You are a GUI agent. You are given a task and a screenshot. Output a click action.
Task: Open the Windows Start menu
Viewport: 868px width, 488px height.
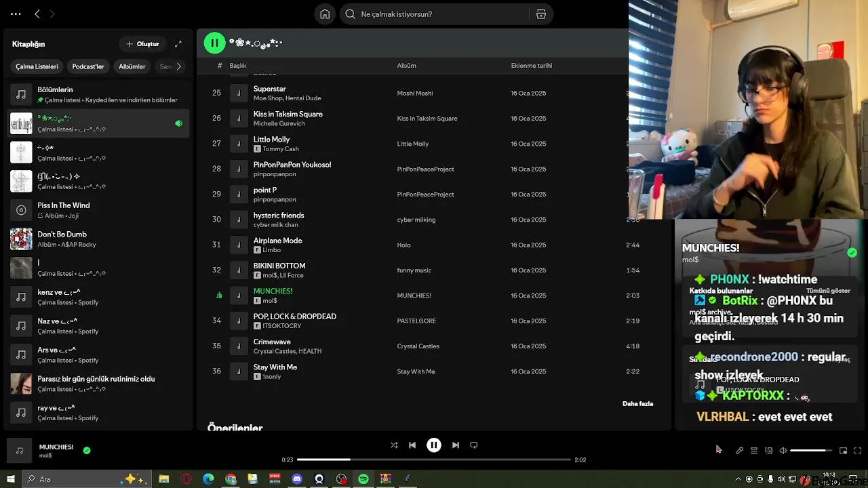tap(11, 479)
